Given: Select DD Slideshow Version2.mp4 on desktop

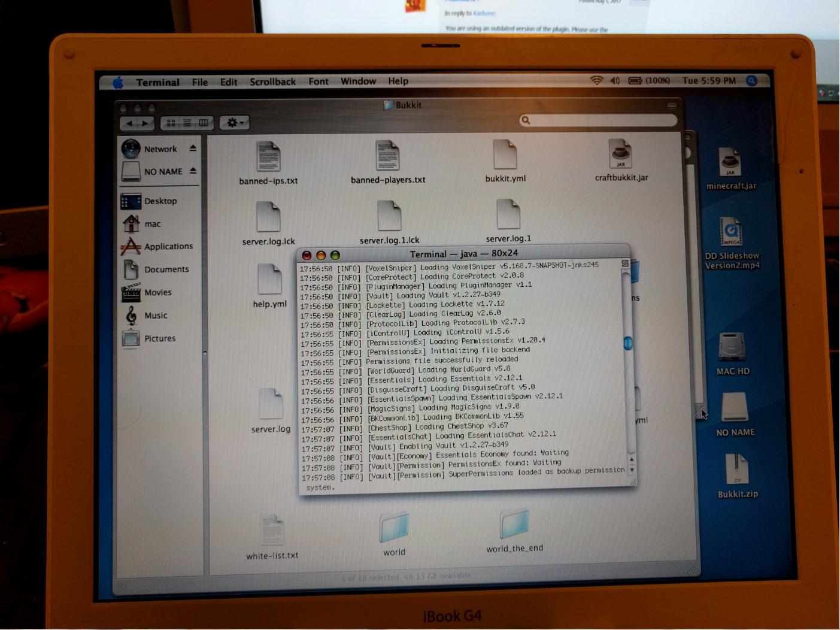Looking at the screenshot, I should tap(732, 244).
